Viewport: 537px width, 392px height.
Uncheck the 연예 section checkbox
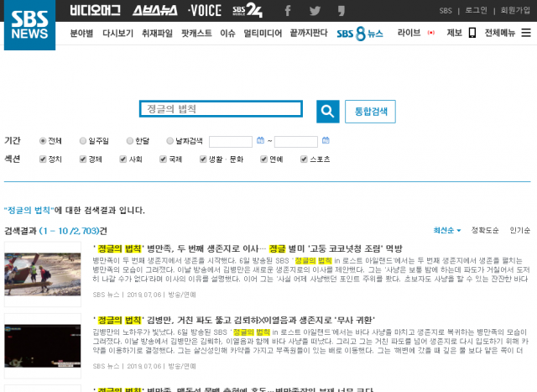263,159
